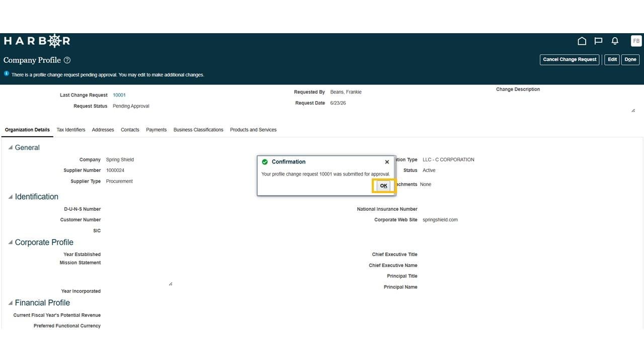Collapse the Corporate Profile section
Image resolution: width=644 pixels, height=362 pixels.
pos(10,242)
